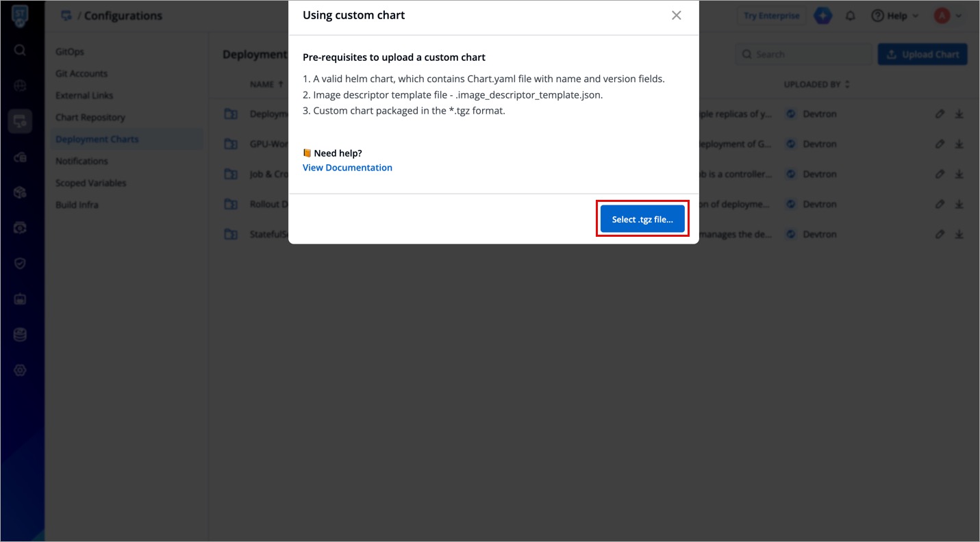
Task: Open Git Accounts configuration
Action: coord(81,73)
